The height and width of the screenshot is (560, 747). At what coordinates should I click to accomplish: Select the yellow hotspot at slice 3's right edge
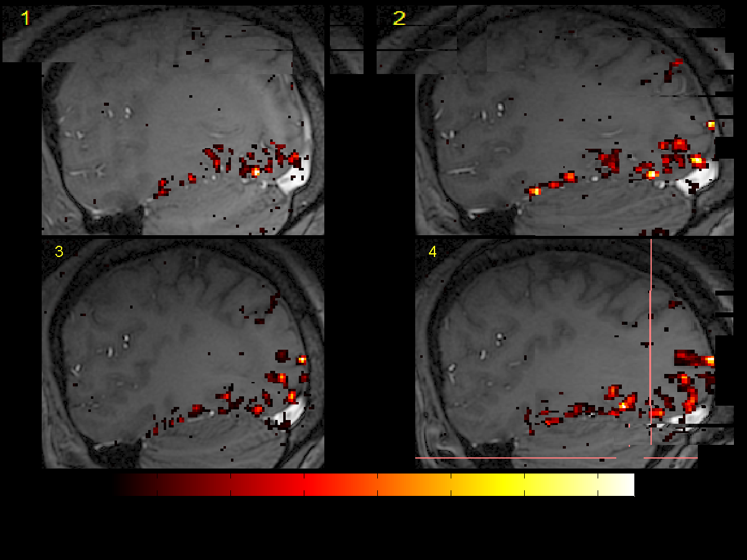pyautogui.click(x=302, y=360)
